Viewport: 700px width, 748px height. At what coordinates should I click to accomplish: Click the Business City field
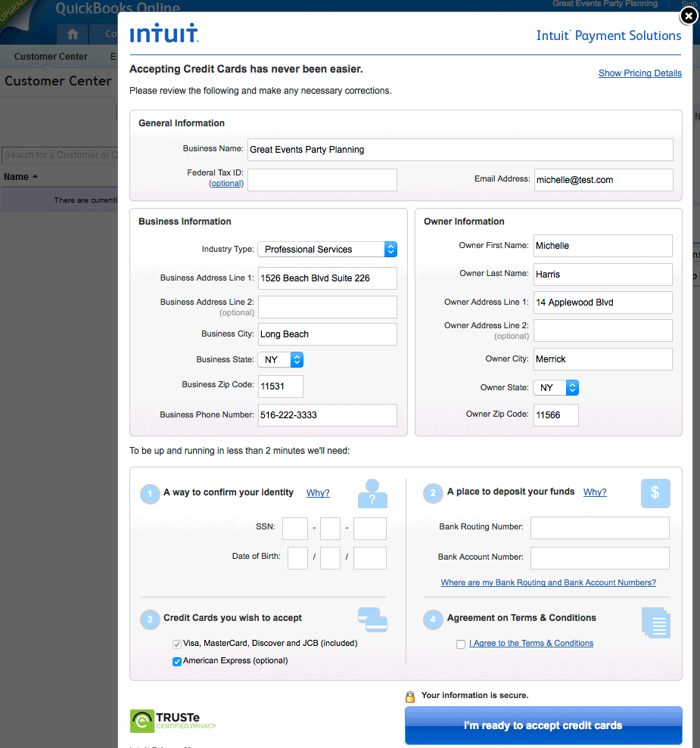click(328, 334)
